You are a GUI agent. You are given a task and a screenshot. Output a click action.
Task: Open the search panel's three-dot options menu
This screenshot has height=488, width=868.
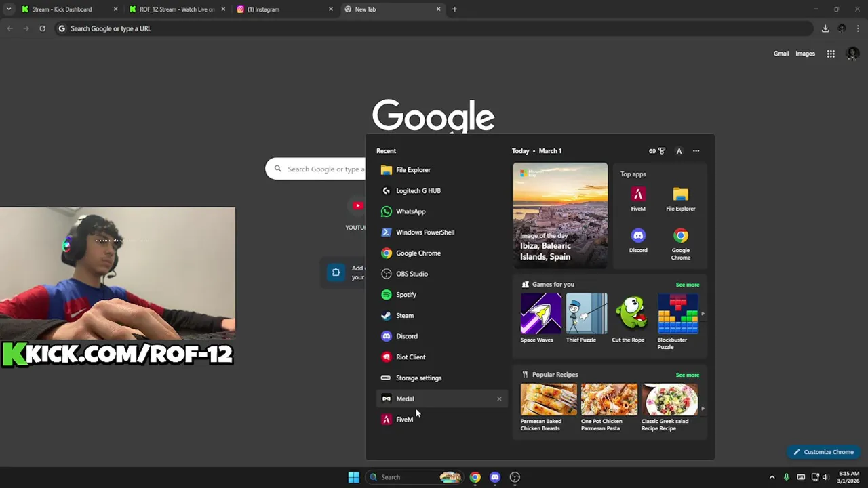[x=696, y=151]
